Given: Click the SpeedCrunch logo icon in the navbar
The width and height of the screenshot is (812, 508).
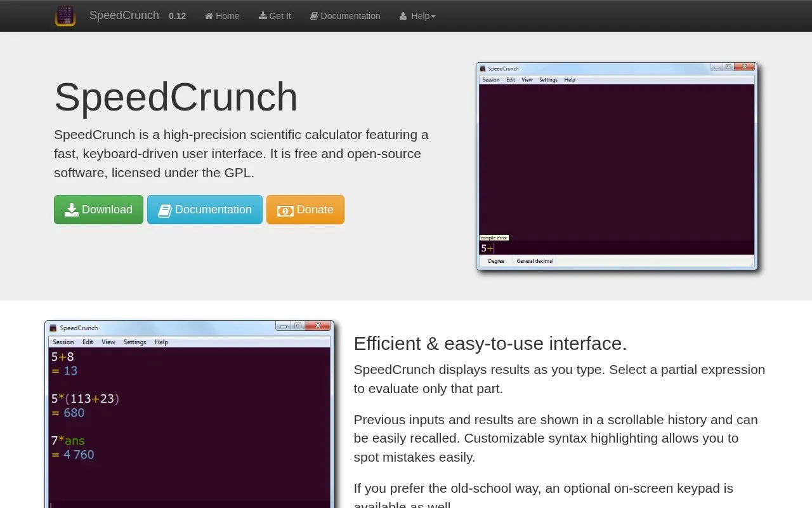Looking at the screenshot, I should point(65,16).
